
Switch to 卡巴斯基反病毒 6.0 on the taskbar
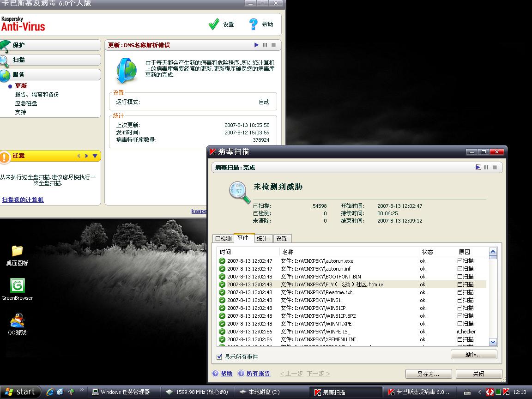(419, 392)
